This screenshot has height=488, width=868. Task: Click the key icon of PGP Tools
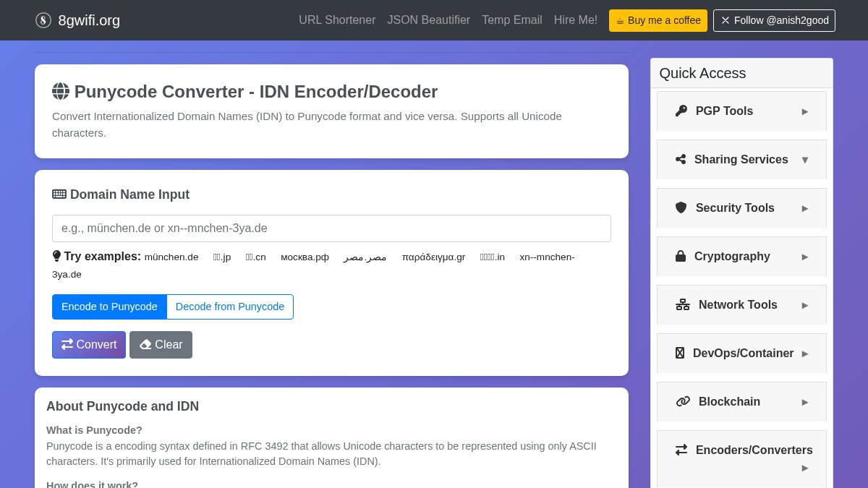[x=681, y=111]
